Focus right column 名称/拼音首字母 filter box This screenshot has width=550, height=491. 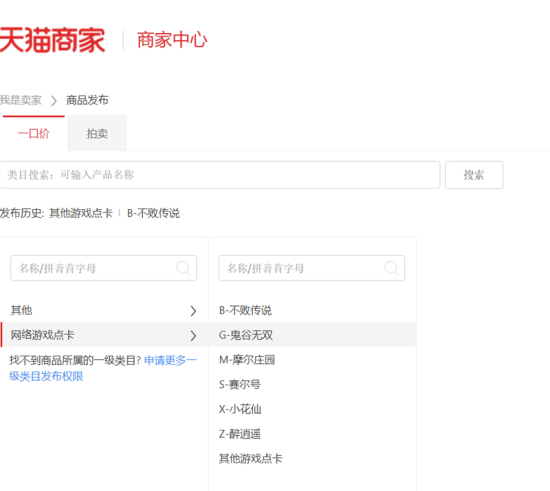click(x=311, y=268)
